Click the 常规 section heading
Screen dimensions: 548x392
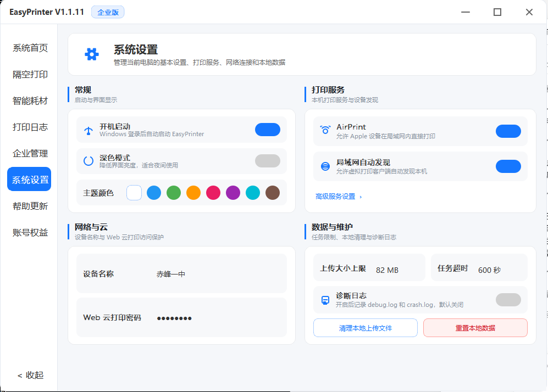[x=83, y=89]
